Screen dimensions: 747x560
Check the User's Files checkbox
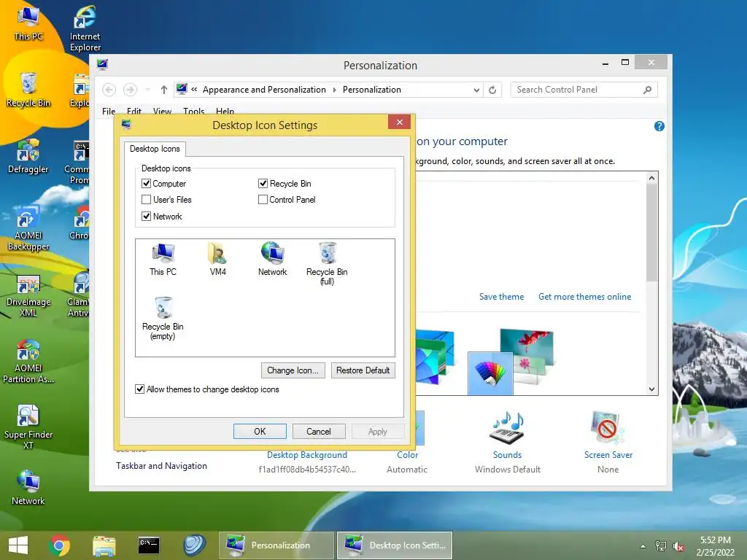pyautogui.click(x=146, y=200)
